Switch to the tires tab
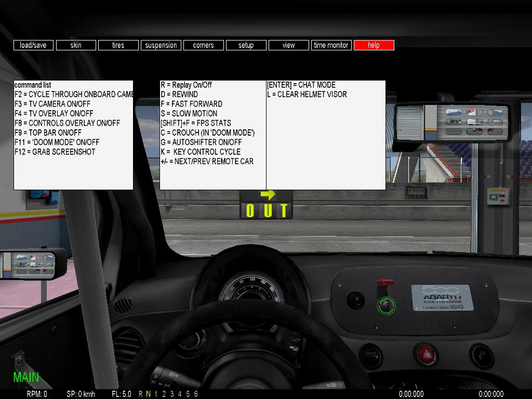The height and width of the screenshot is (399, 532). click(x=118, y=45)
